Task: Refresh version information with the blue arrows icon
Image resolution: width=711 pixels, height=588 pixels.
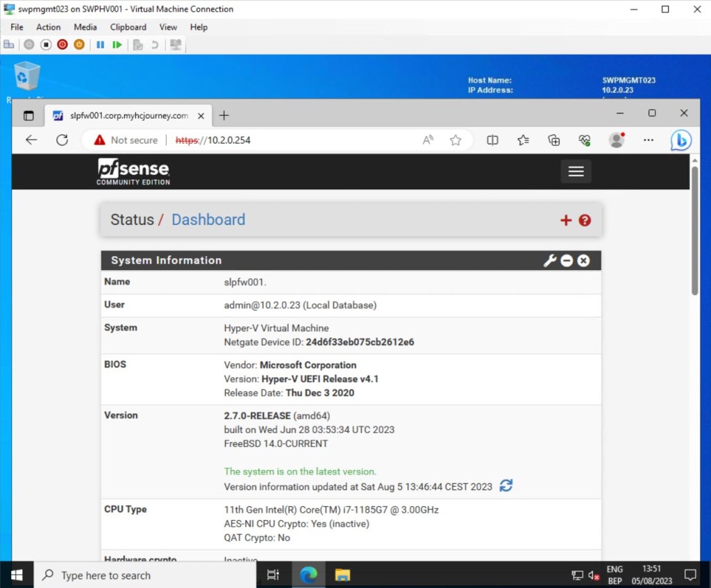Action: 506,486
